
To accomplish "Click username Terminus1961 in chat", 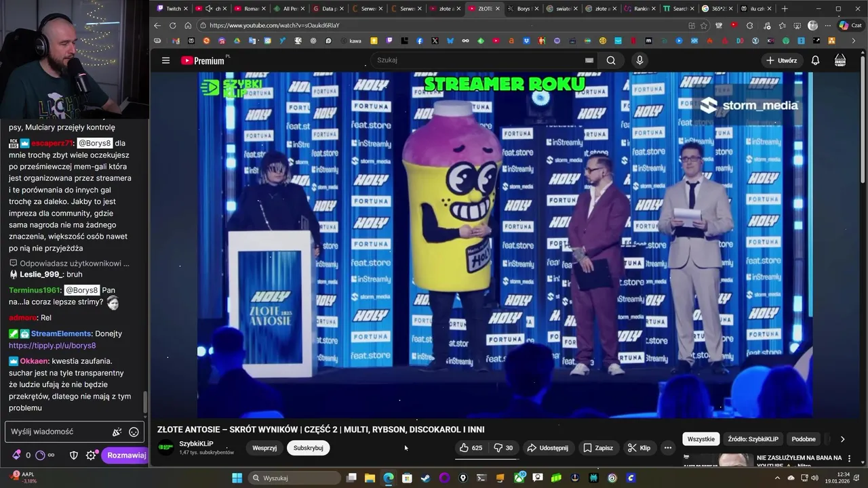I will click(35, 290).
